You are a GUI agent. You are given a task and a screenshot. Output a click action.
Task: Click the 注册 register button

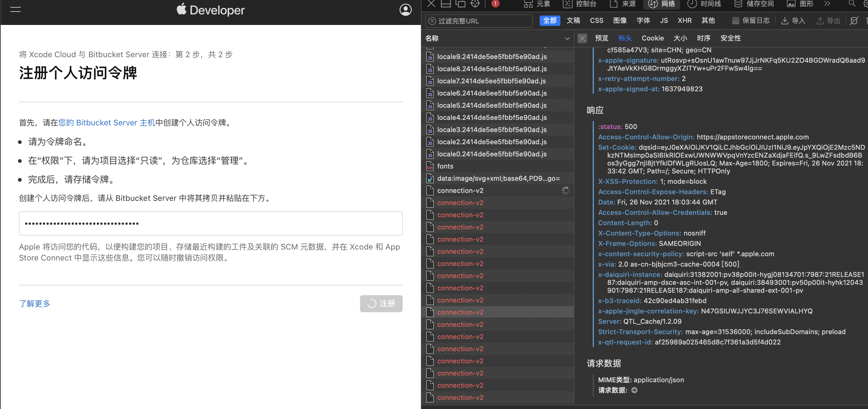(x=381, y=304)
